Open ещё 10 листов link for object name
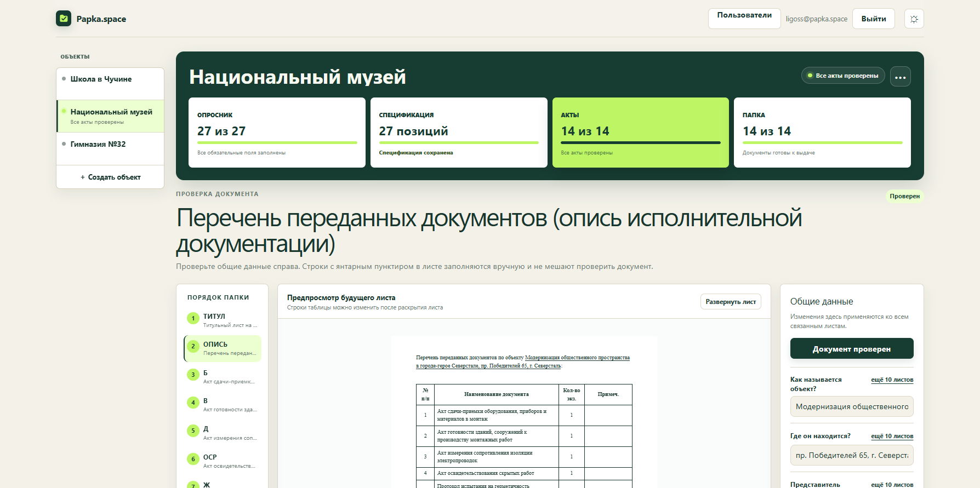Screen dimensions: 980x488 (892, 380)
